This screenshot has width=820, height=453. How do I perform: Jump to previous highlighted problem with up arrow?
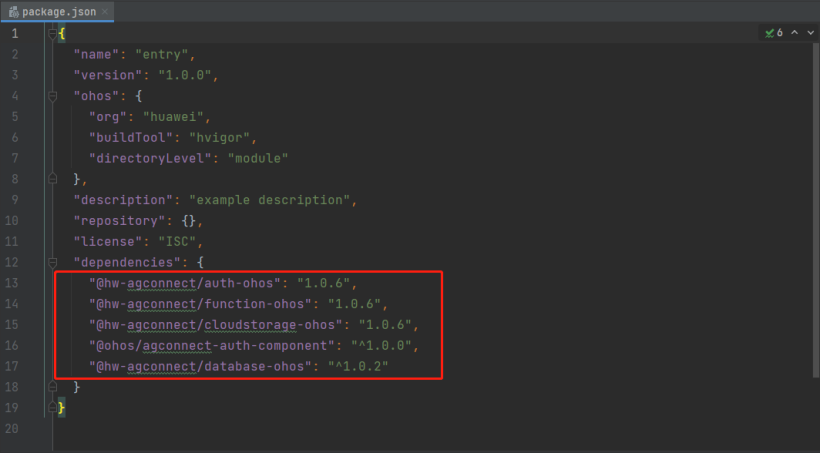click(795, 33)
